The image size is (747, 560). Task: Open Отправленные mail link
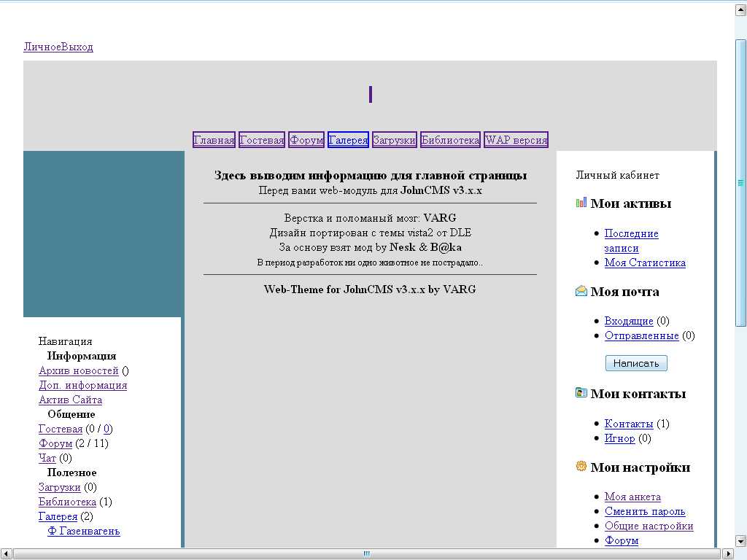click(642, 335)
